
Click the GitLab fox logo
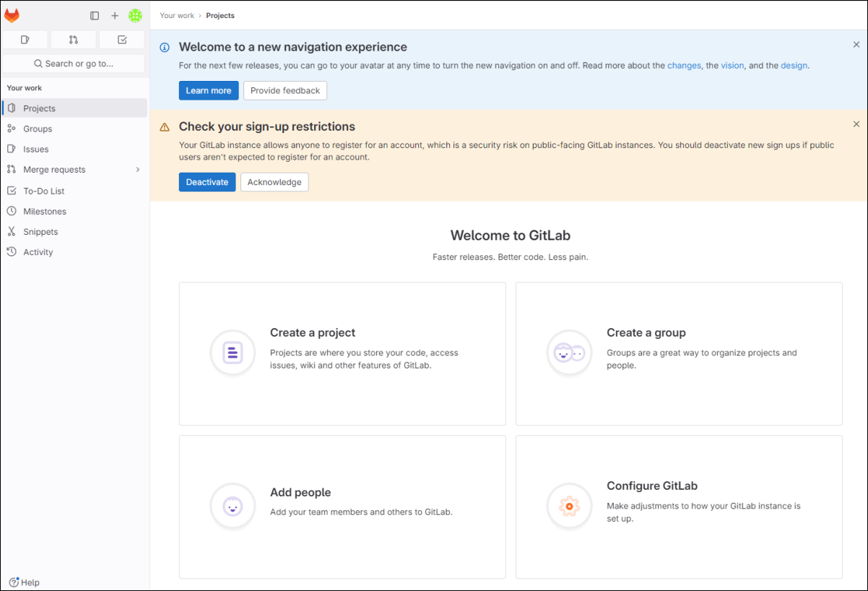point(12,16)
